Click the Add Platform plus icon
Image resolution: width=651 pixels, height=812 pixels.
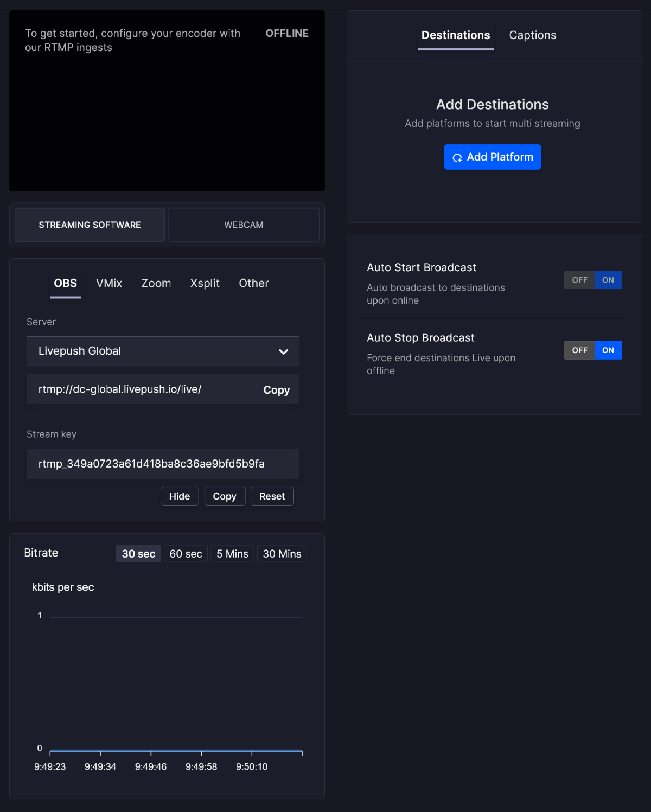[x=457, y=158]
